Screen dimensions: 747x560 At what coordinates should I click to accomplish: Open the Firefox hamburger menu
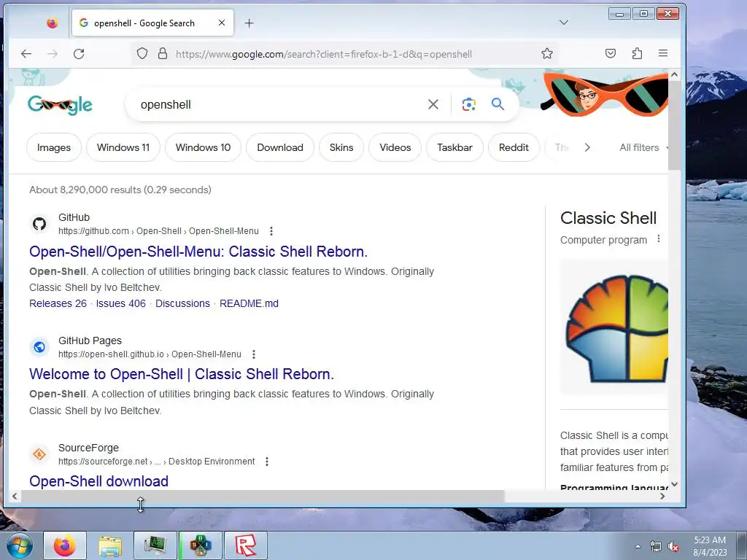[662, 53]
